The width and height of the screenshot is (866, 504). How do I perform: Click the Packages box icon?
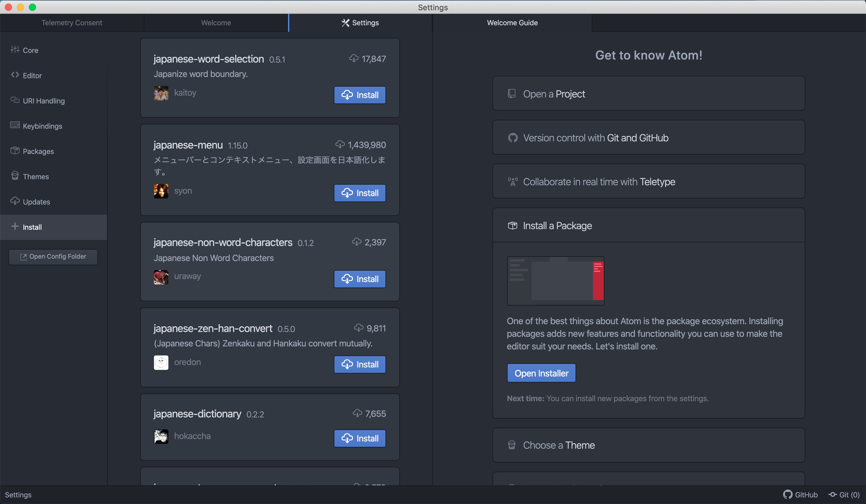click(x=15, y=151)
